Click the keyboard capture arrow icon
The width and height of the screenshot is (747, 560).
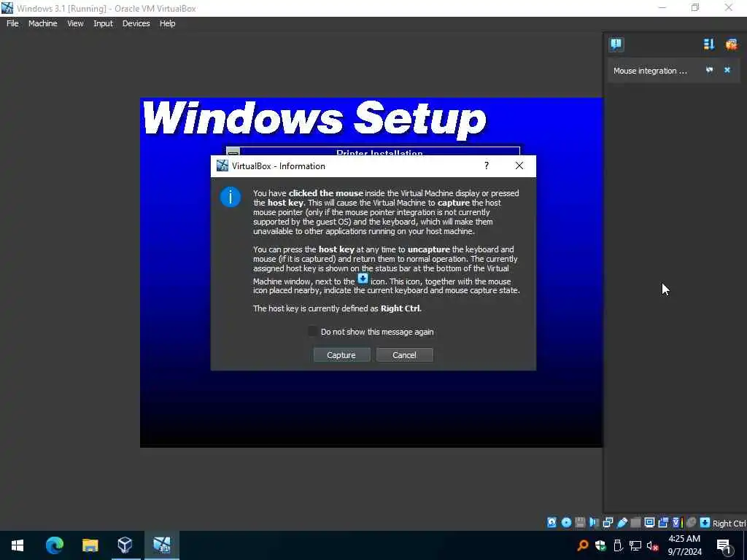[x=705, y=522]
